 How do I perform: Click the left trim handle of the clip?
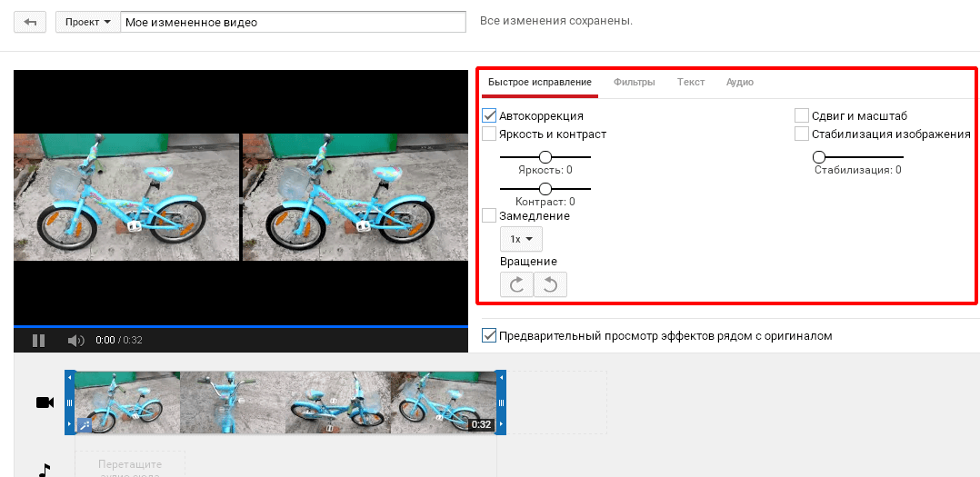click(69, 402)
